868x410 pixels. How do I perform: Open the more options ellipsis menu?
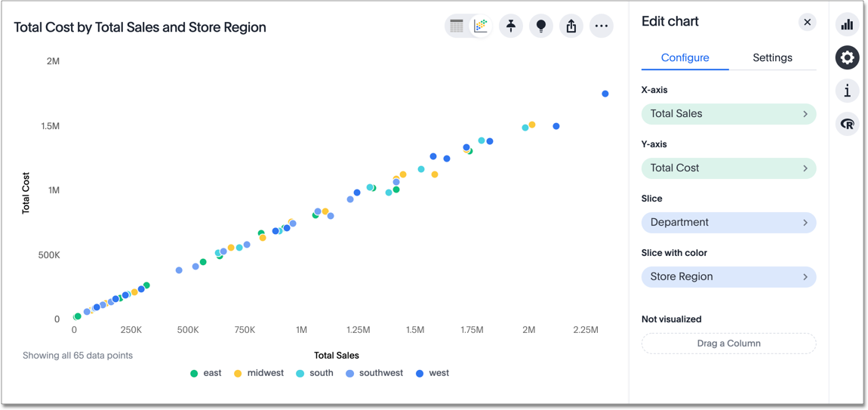[602, 26]
